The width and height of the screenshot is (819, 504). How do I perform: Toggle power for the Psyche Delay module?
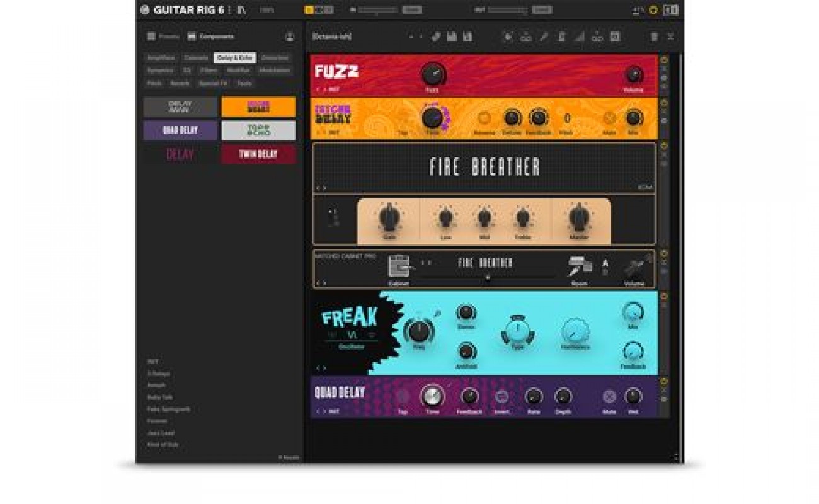664,102
